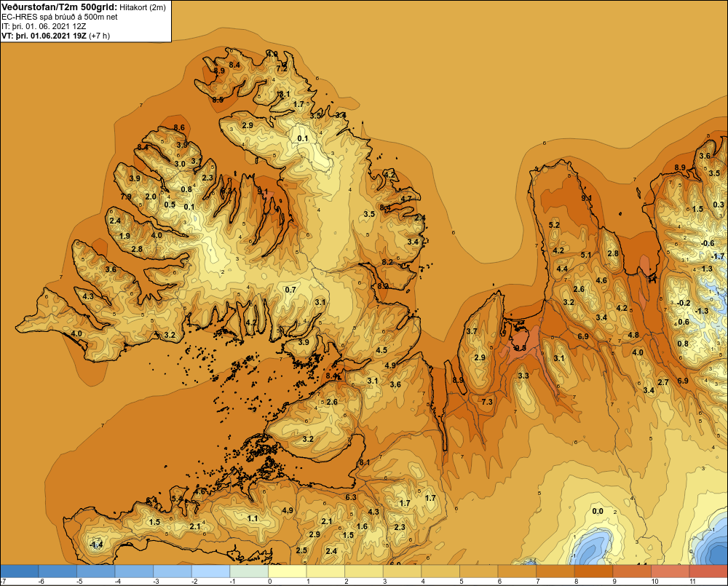
Task: Click the '8.6' temperature value on the map
Action: click(x=179, y=127)
